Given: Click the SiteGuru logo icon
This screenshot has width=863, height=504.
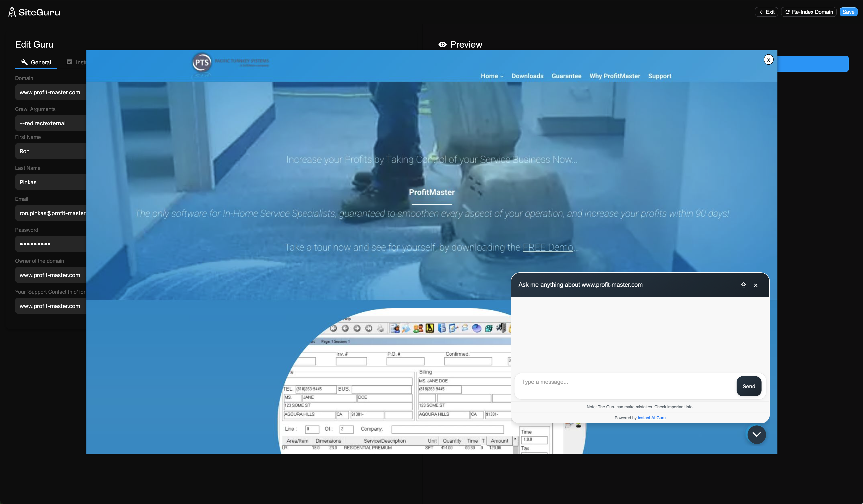Looking at the screenshot, I should [x=12, y=12].
